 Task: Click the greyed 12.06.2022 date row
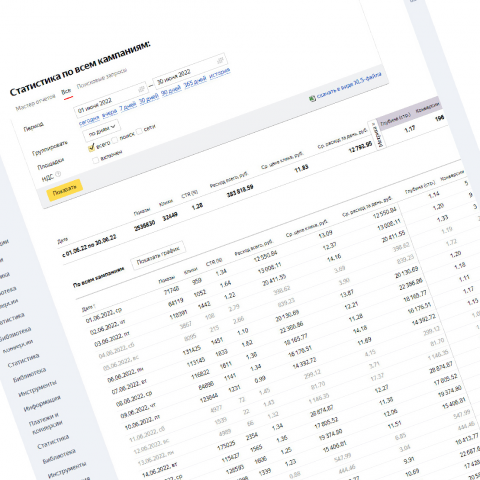tap(151, 447)
